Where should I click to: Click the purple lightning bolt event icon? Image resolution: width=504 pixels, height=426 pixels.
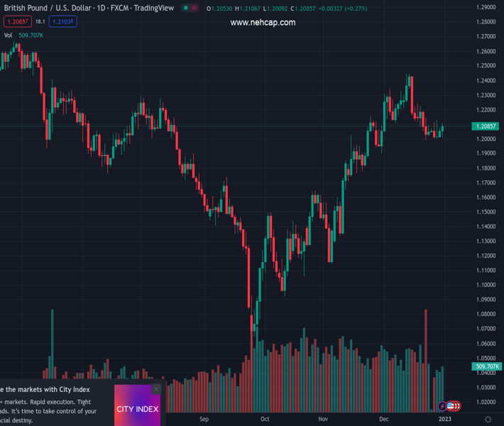point(443,406)
